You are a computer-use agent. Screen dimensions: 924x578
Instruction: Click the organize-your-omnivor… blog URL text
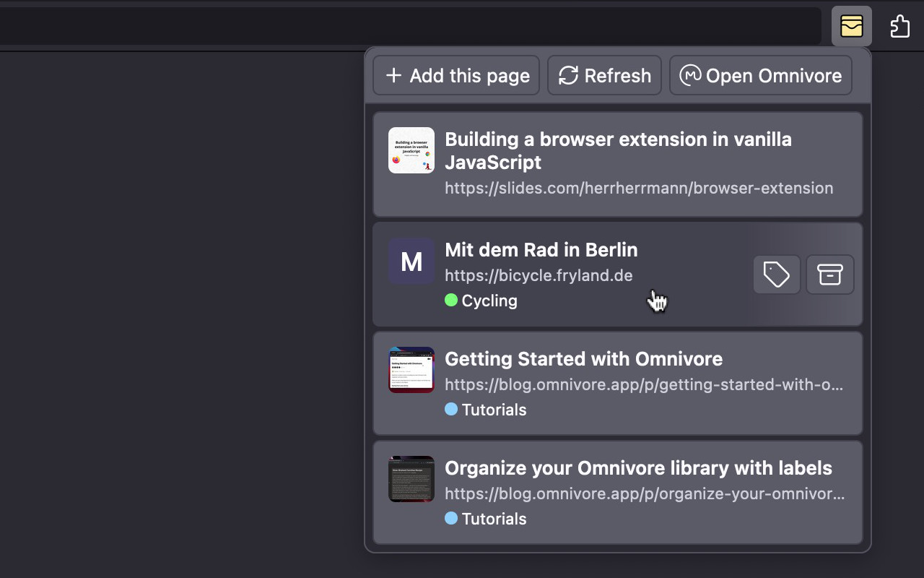pos(645,493)
